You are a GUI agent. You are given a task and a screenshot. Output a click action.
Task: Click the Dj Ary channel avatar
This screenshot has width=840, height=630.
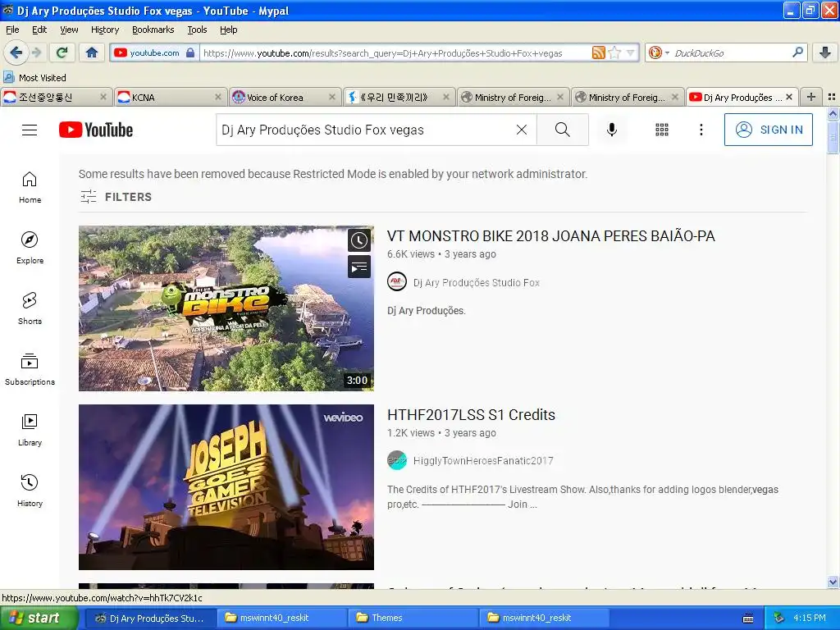[397, 282]
